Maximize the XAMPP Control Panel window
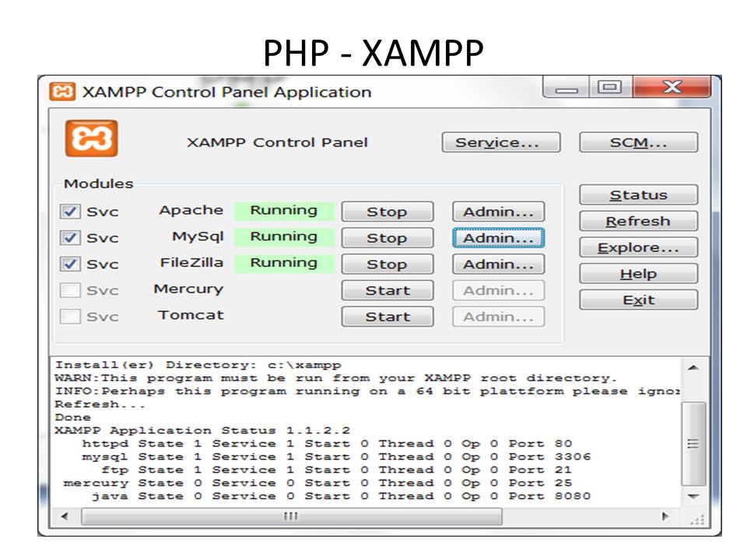This screenshot has width=747, height=560. click(x=610, y=88)
